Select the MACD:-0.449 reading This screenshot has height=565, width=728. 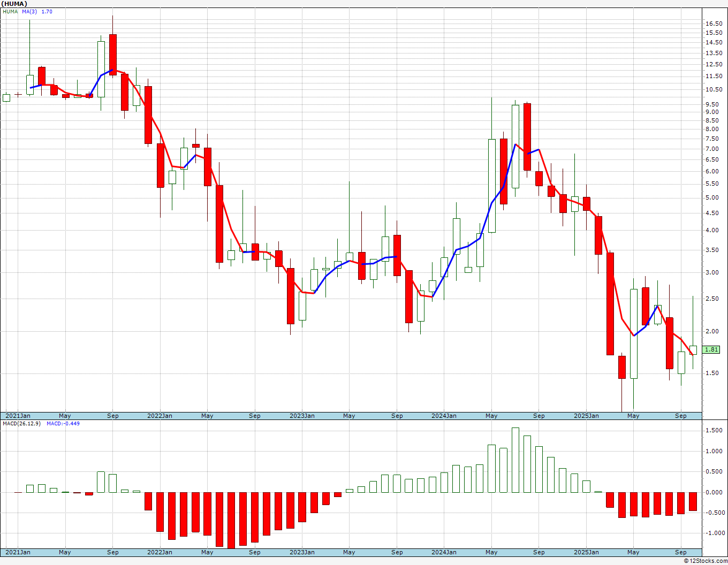pos(63,423)
